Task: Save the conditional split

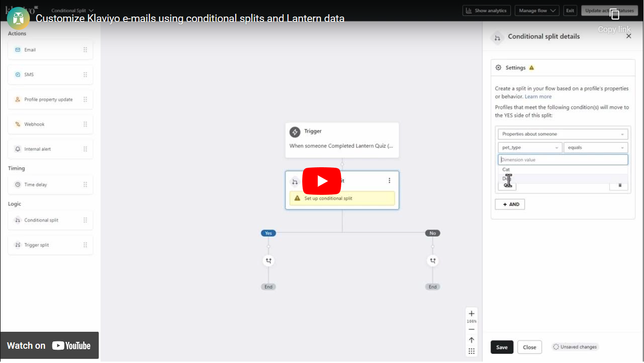Action: click(502, 347)
